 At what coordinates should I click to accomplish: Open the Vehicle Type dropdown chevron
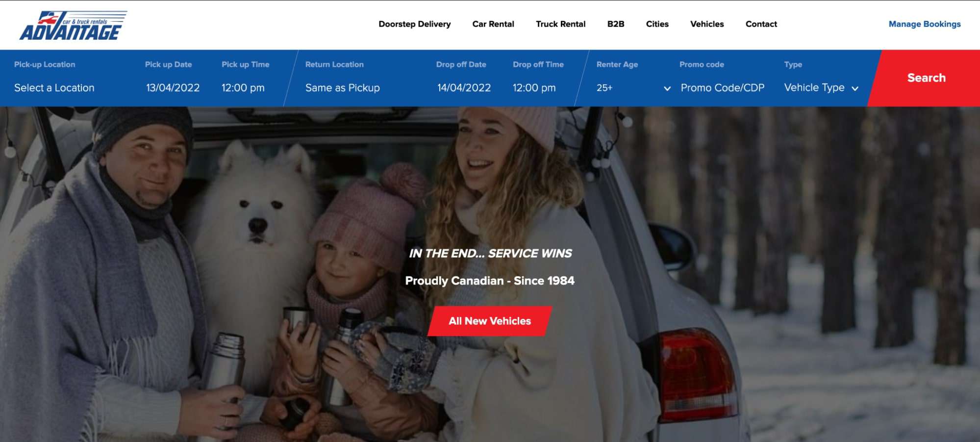[x=855, y=89]
